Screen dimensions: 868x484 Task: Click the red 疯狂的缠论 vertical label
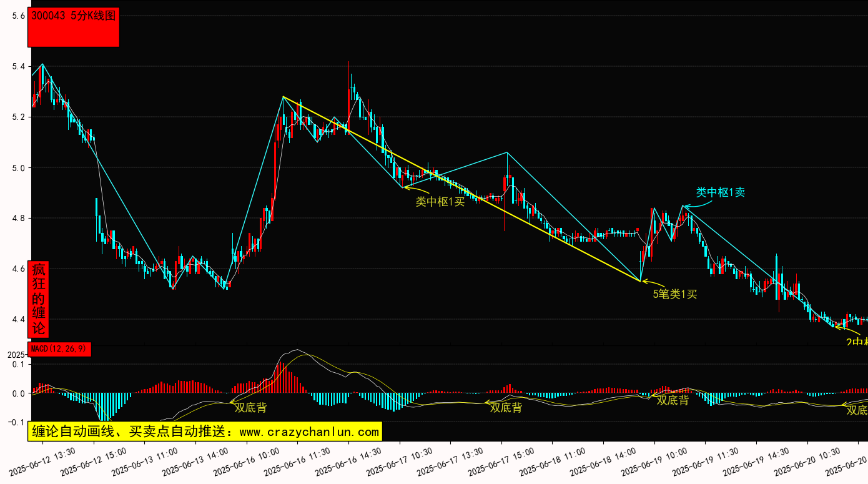tap(38, 299)
